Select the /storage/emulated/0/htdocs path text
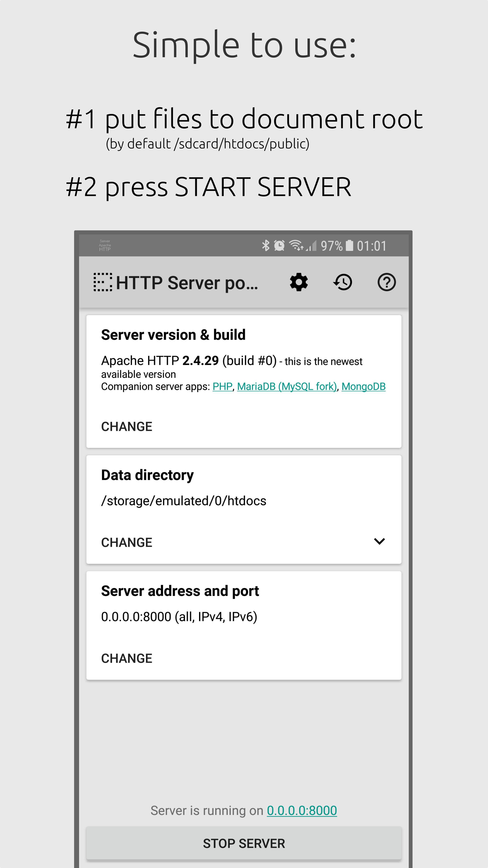The width and height of the screenshot is (488, 868). pyautogui.click(x=183, y=501)
